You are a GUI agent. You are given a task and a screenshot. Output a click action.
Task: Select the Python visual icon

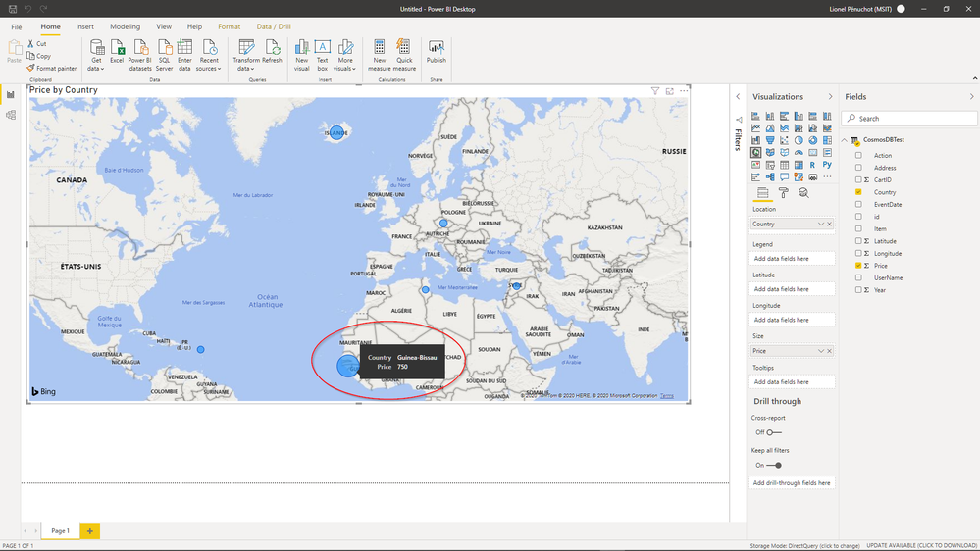tap(828, 165)
